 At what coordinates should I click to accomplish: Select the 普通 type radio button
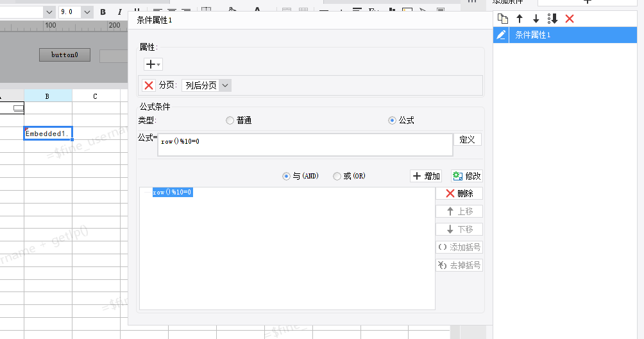point(230,121)
